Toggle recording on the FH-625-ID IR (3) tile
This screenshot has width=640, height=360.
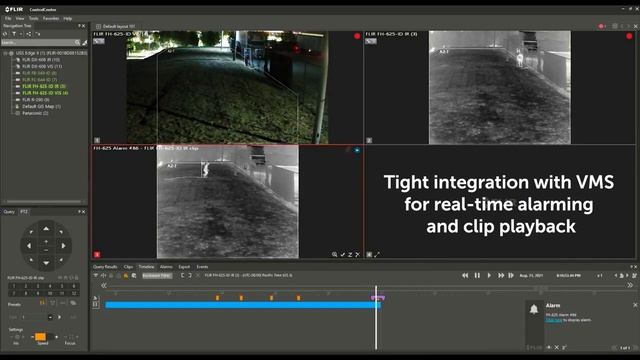629,36
